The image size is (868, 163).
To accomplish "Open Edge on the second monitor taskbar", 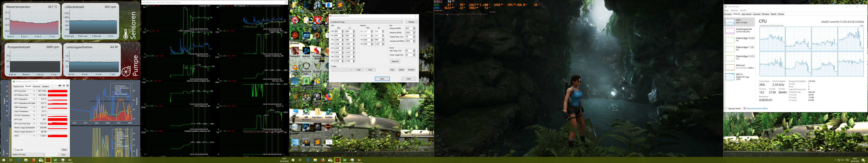I will [308, 160].
